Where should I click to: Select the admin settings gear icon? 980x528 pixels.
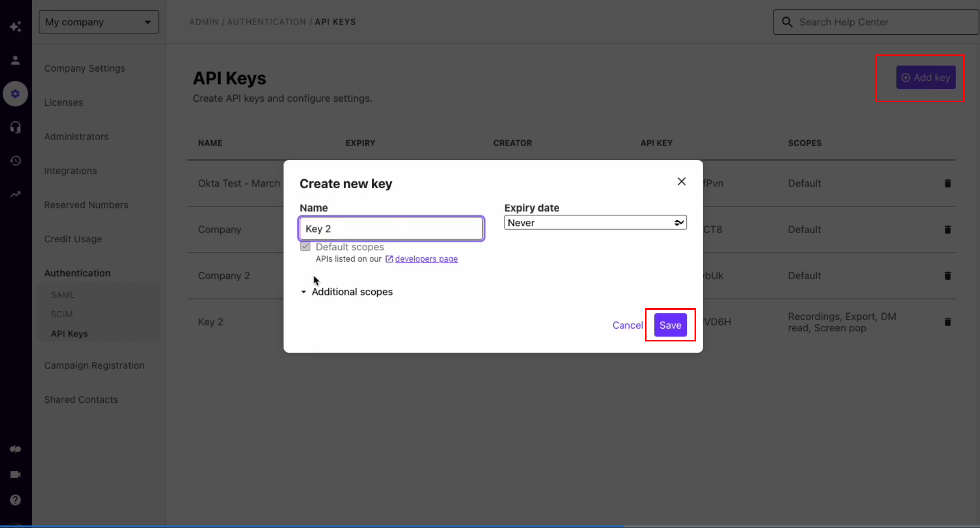coord(15,94)
